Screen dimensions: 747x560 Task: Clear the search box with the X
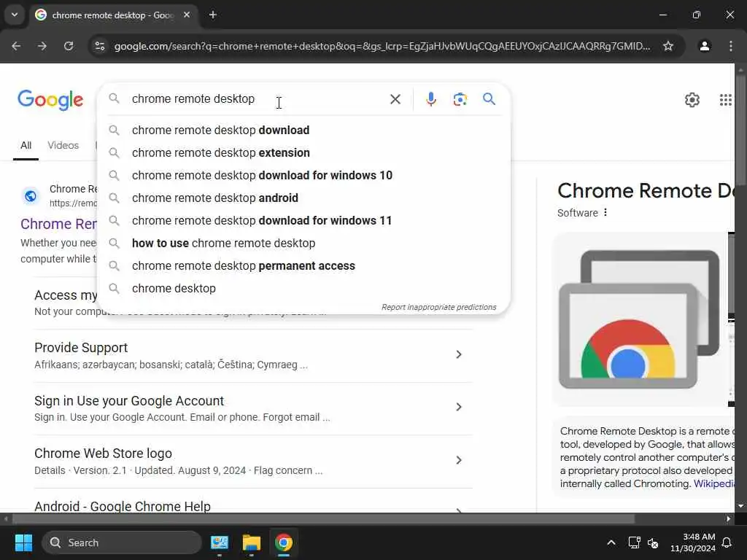pos(395,99)
